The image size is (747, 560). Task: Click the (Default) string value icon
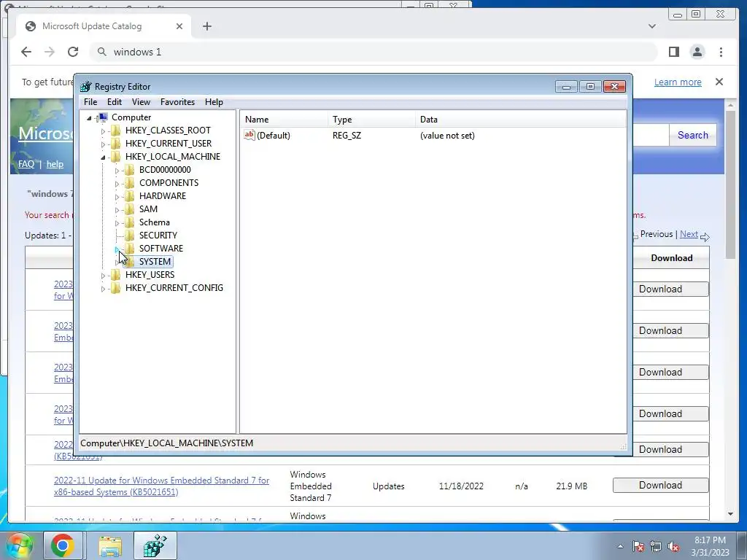tap(249, 135)
